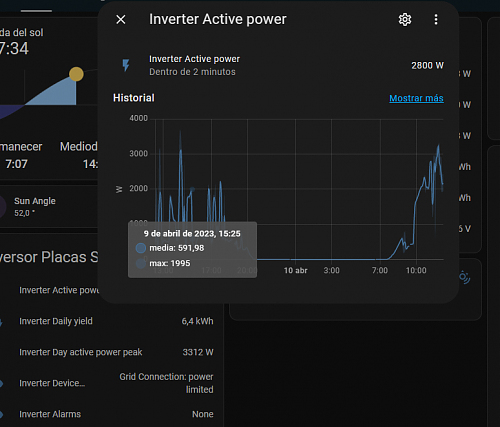Click the icon left of Inverter Device
Screen dimensions: 500x427
pos(1,383)
